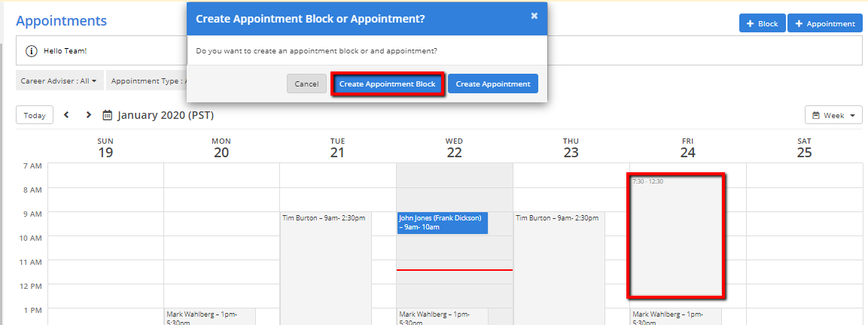Open Mark Wahlberg block on Monday 20
Screen dimensions: 868x325
210,317
